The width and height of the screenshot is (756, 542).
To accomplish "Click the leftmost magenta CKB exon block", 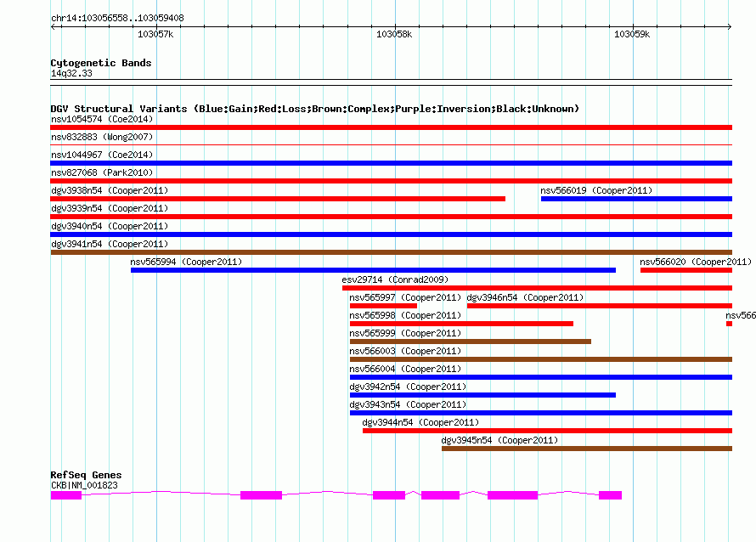I will (66, 495).
